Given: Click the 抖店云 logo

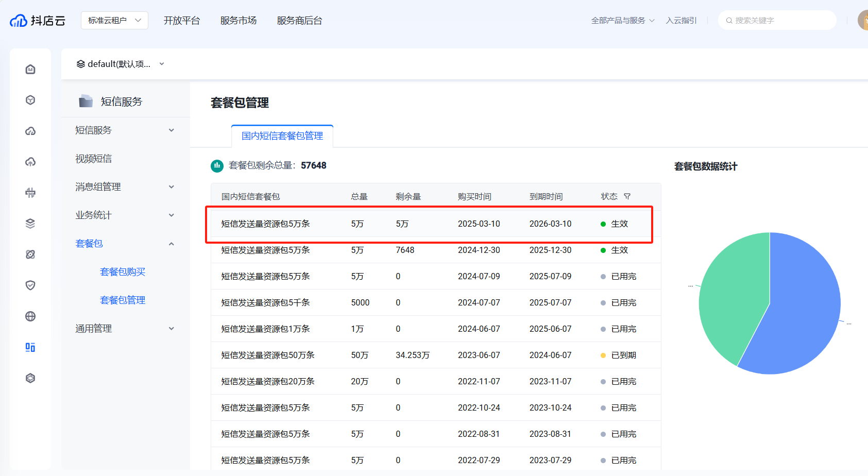Looking at the screenshot, I should coord(38,21).
